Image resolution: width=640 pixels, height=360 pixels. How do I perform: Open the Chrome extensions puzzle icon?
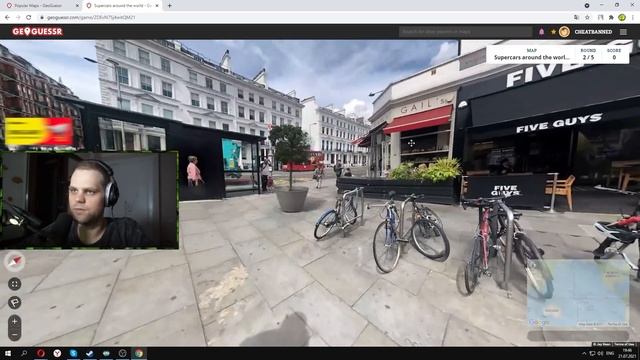(x=611, y=18)
